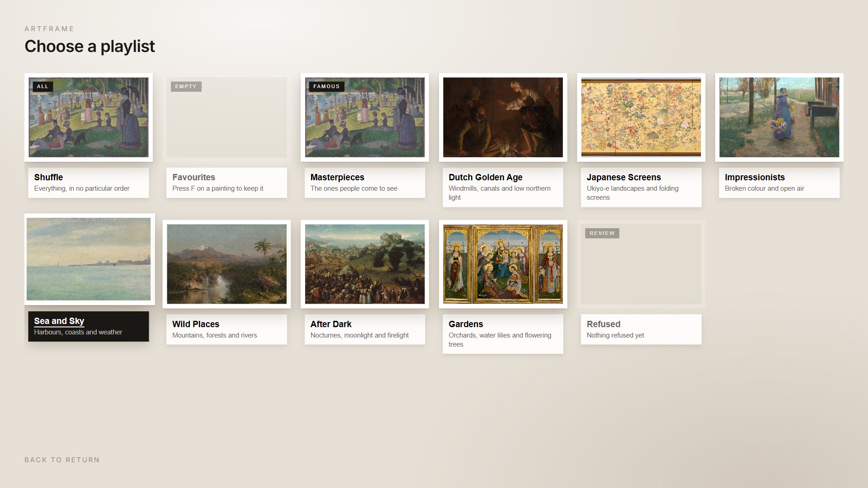868x488 pixels.
Task: Choose the Wild Places landscape thumbnail
Action: coord(226,264)
